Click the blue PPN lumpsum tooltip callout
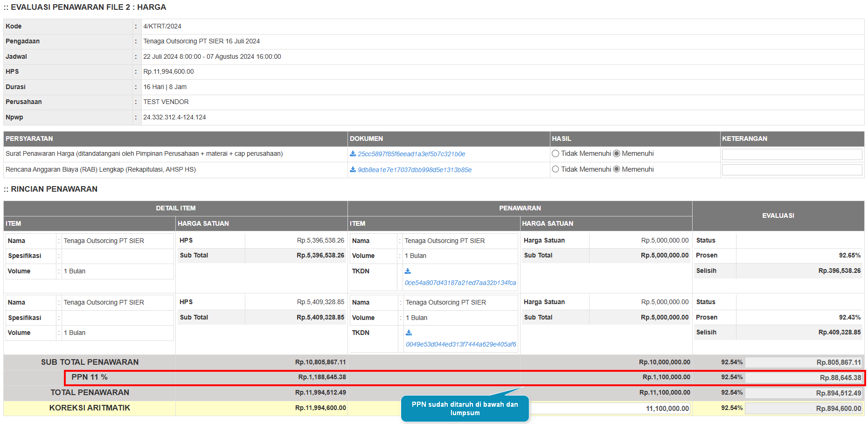Screen dimensions: 868x424 [465, 409]
